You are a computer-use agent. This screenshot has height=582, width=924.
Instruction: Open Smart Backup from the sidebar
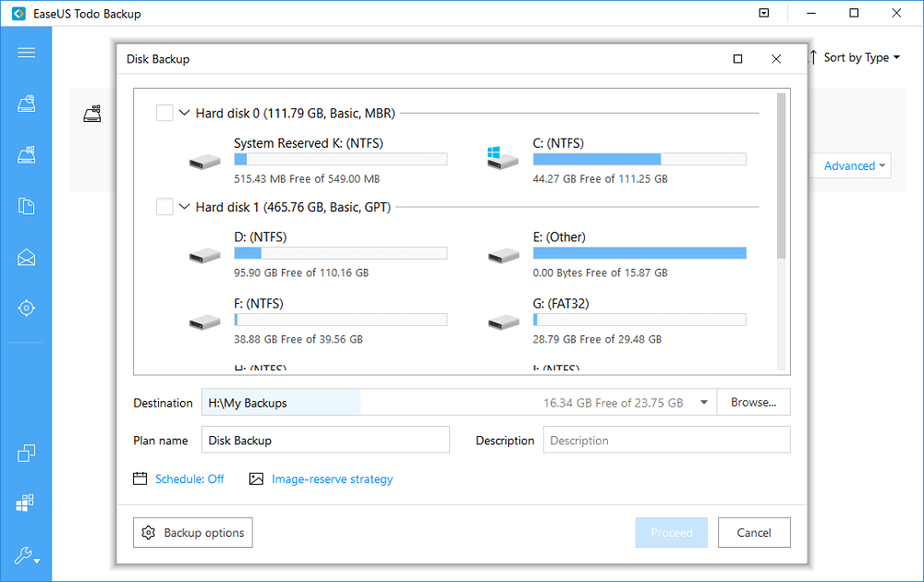tap(26, 307)
